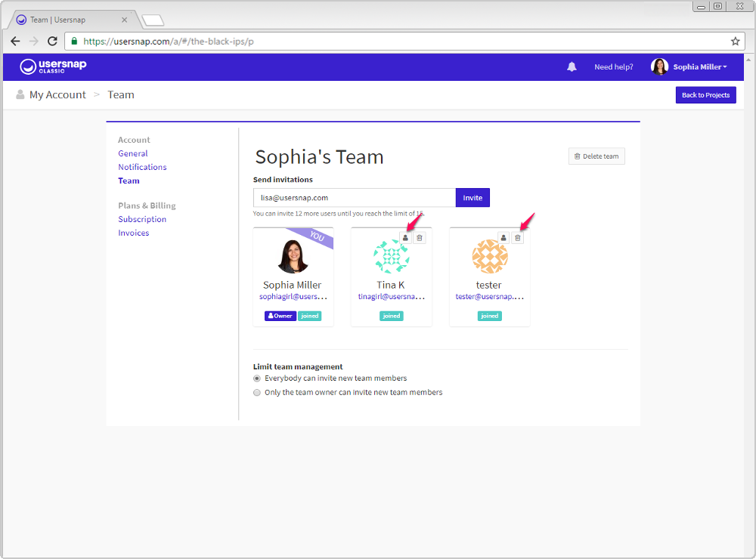Viewport: 756px width, 559px height.
Task: Click the browser address bar
Action: point(404,42)
